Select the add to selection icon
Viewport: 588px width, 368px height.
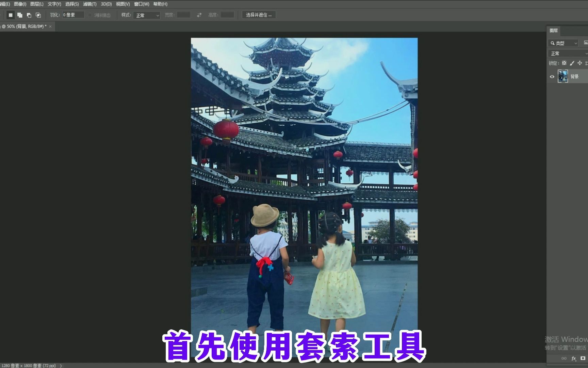pyautogui.click(x=20, y=15)
